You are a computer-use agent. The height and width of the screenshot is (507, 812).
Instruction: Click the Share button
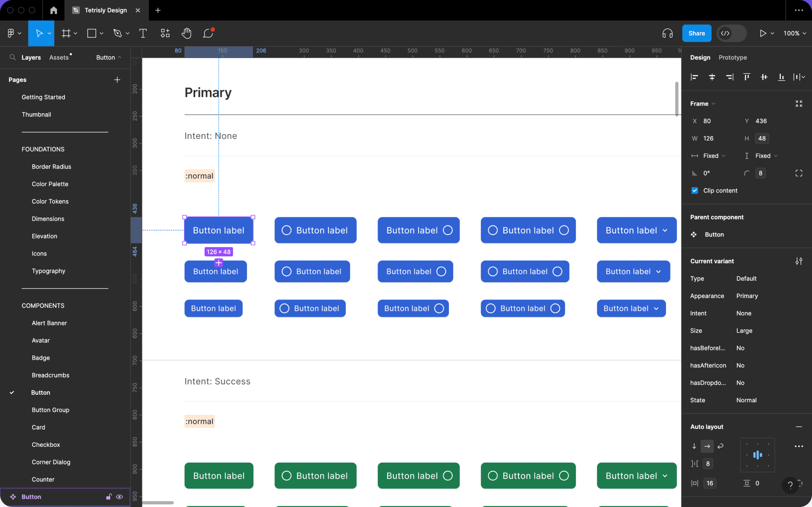696,33
